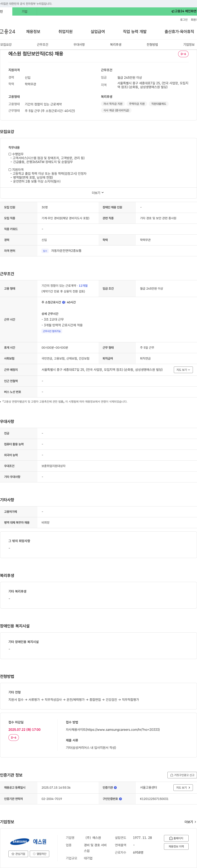Jump to the 모집요강 section tab
The height and width of the screenshot is (868, 197).
pos(6,45)
